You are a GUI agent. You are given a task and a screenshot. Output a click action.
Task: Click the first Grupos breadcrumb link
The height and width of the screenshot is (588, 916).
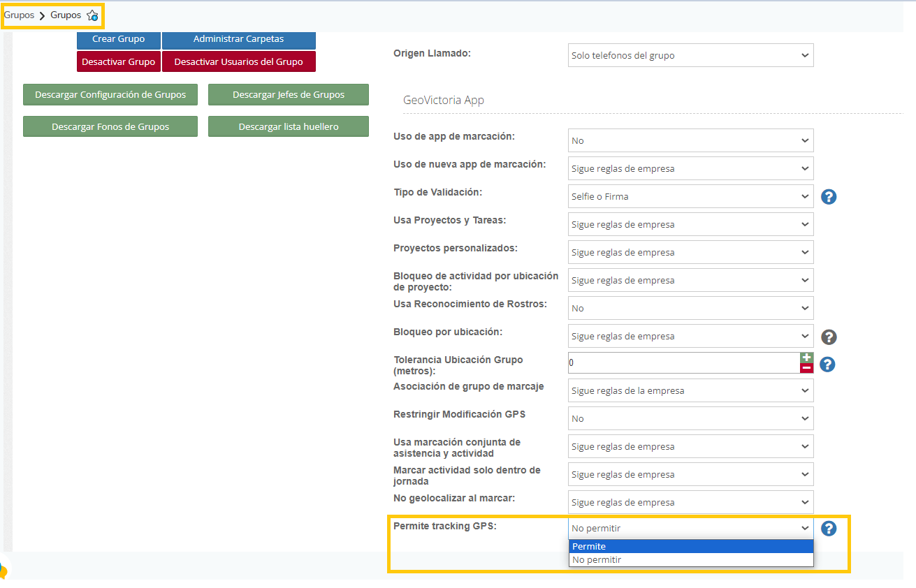pyautogui.click(x=19, y=15)
